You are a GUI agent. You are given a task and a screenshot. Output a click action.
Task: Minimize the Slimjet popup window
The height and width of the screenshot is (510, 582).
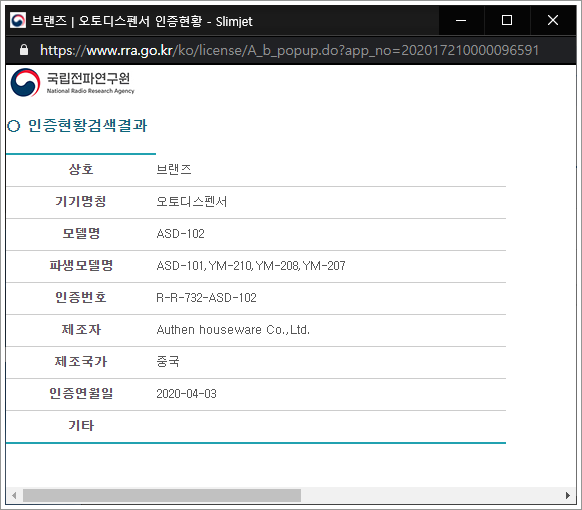click(x=461, y=20)
